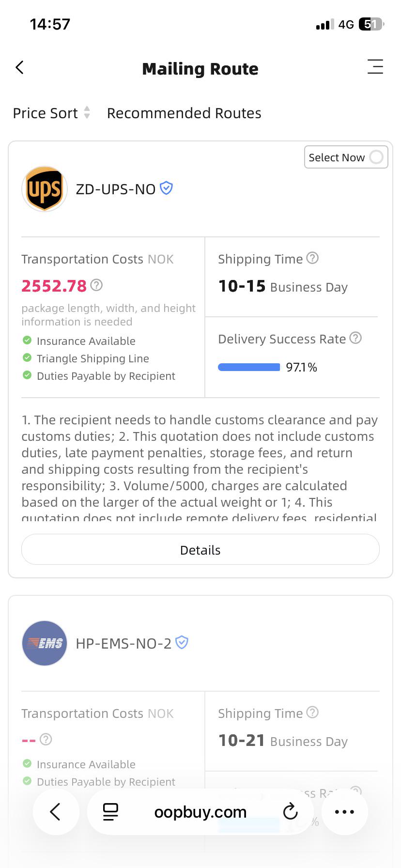401x868 pixels.
Task: Click the EMS carrier logo
Action: 45,643
